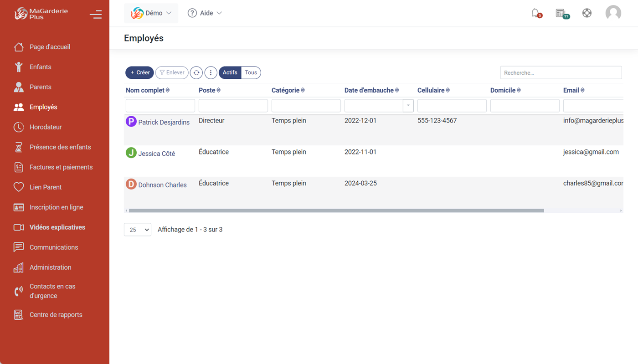Click the Créer button
This screenshot has width=638, height=364.
click(139, 72)
